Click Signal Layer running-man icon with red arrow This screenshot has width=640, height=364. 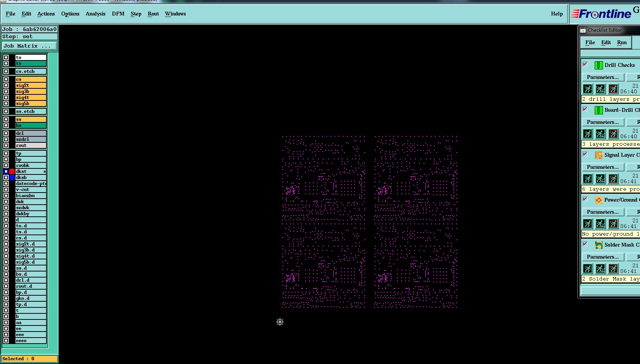point(600,179)
